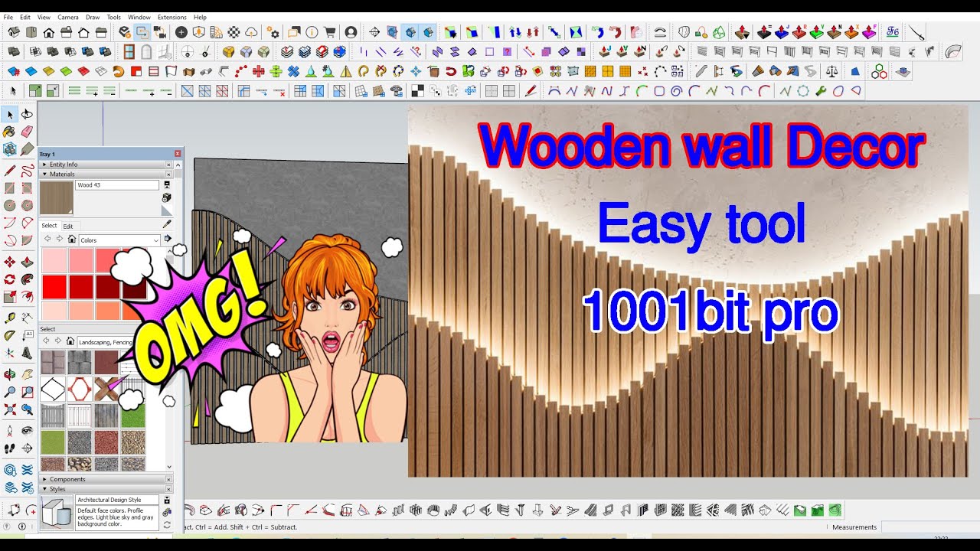980x551 pixels.
Task: Close the Components panel section
Action: [x=169, y=479]
